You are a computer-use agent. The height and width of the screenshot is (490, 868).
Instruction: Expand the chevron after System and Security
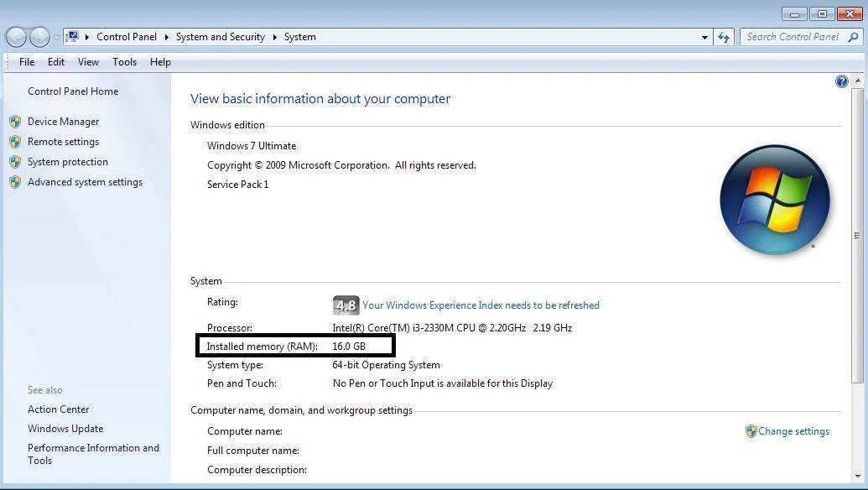click(274, 37)
